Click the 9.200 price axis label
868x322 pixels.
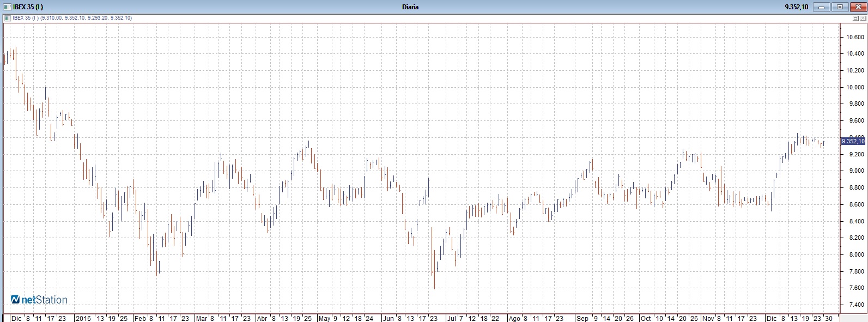click(857, 154)
